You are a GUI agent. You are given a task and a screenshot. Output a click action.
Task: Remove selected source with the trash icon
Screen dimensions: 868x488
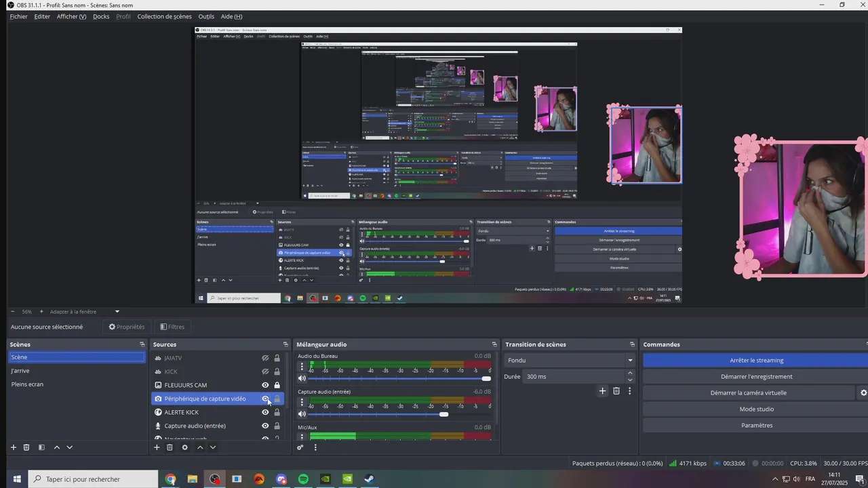(170, 447)
